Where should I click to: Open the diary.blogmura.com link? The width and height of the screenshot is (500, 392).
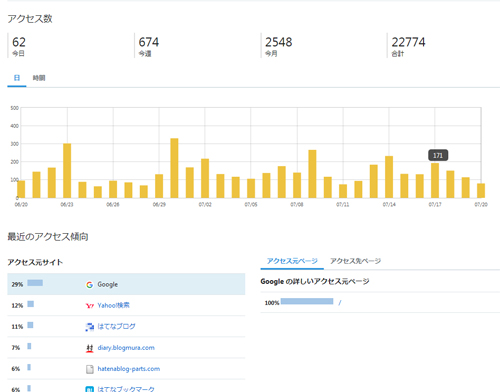126,348
